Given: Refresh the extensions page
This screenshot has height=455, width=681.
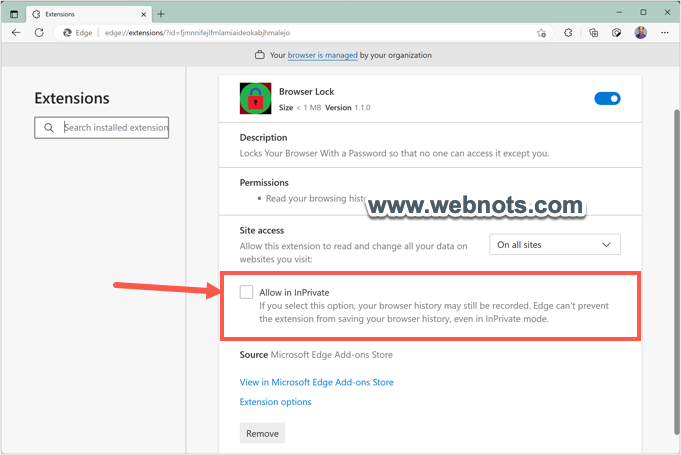Looking at the screenshot, I should (39, 32).
